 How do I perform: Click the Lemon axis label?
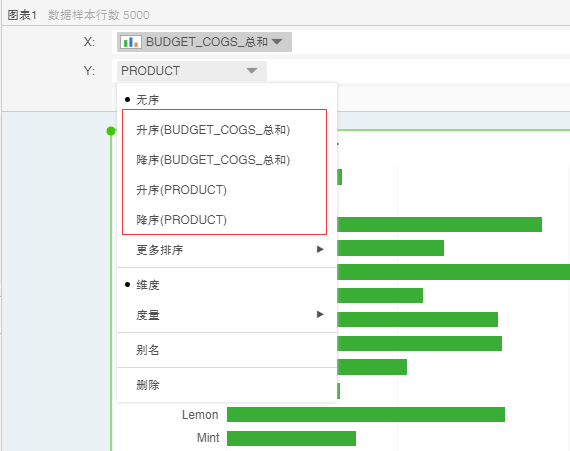point(200,415)
